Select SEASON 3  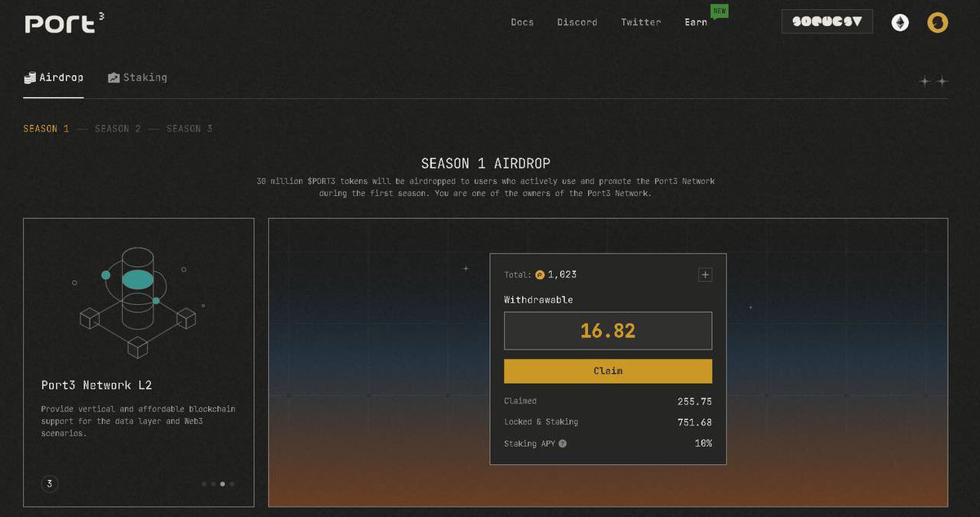(x=189, y=129)
